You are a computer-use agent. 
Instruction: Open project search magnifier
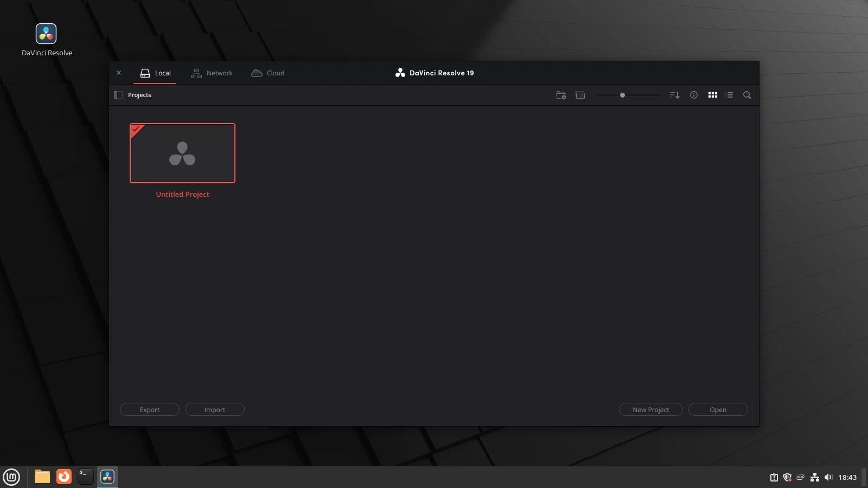[x=747, y=95]
